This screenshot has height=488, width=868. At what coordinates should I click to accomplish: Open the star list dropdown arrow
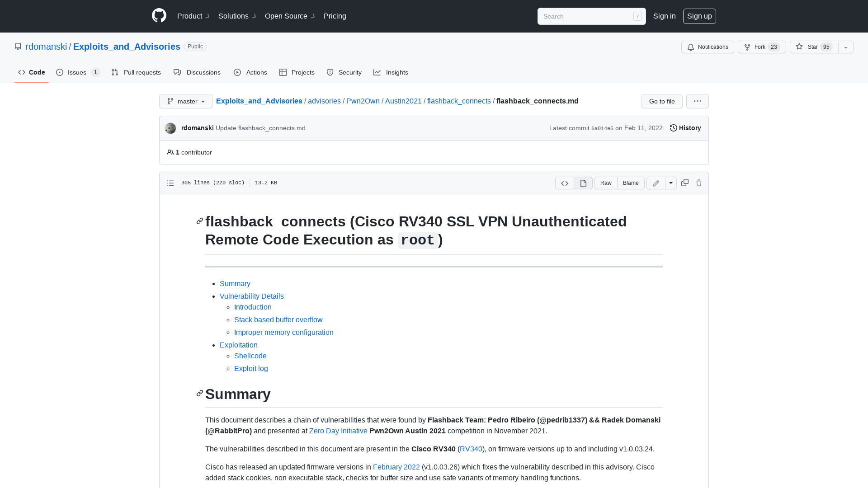click(x=846, y=47)
